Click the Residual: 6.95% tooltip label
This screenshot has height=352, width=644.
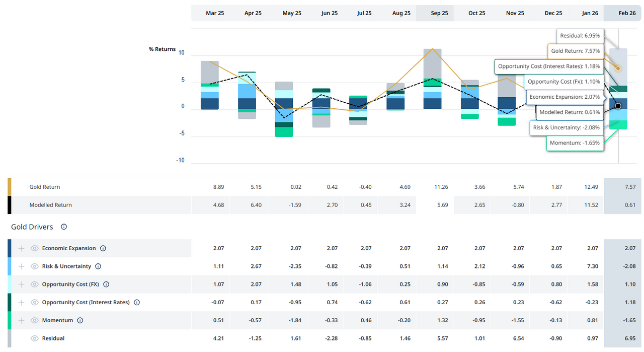[x=580, y=36]
